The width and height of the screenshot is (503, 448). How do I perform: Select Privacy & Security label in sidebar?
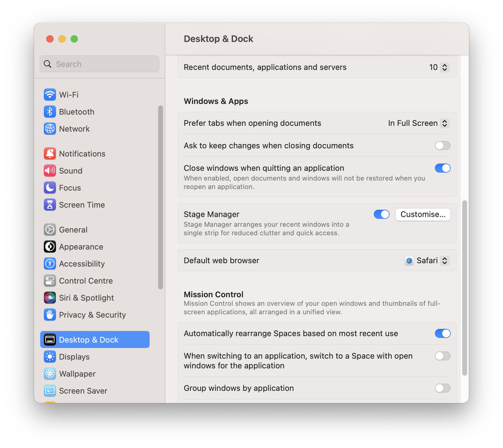point(92,315)
